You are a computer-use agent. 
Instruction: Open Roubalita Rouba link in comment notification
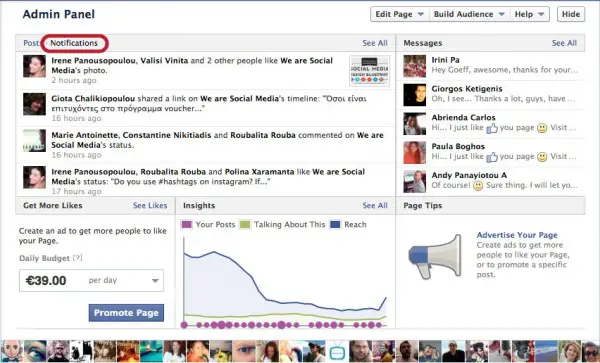click(x=263, y=135)
